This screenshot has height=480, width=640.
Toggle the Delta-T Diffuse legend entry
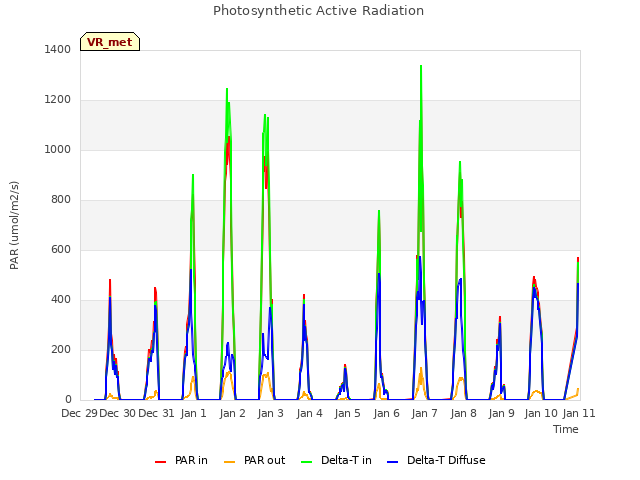pos(436,460)
